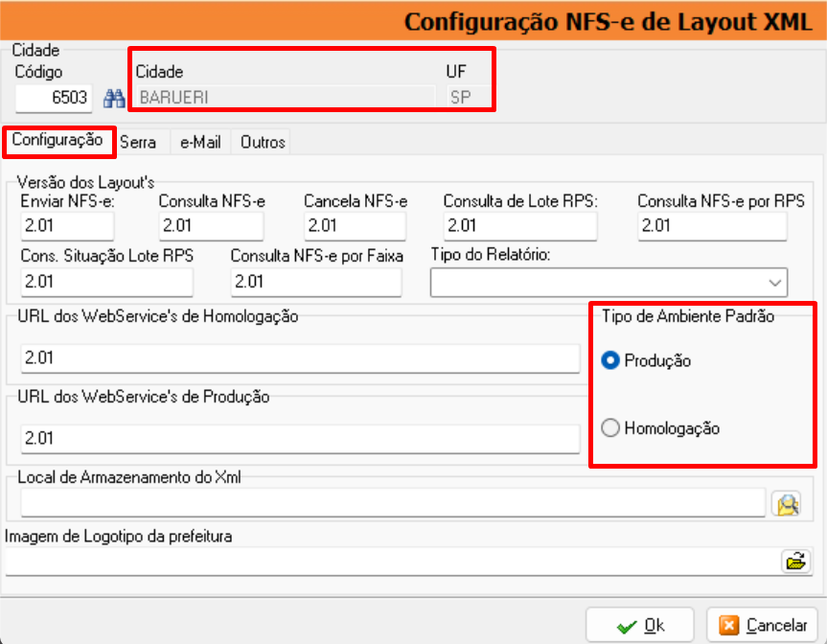Edit the Cancela NFS-e version field
827x644 pixels.
(355, 226)
